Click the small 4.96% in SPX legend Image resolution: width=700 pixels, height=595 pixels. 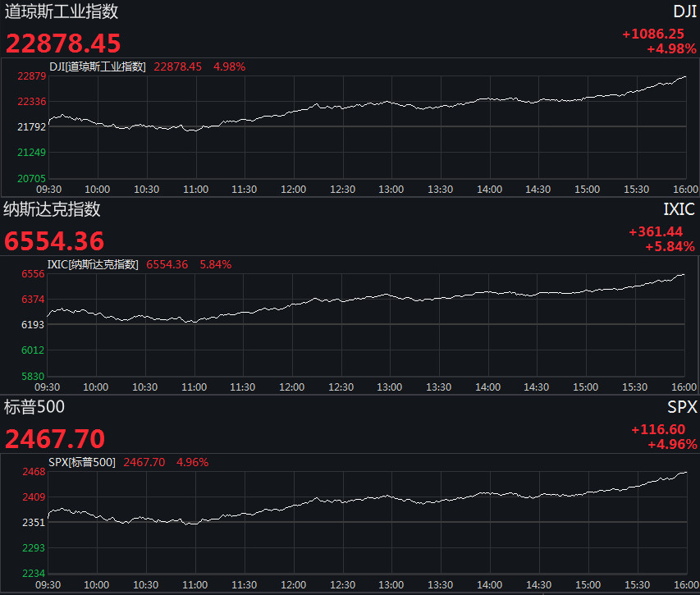click(192, 462)
